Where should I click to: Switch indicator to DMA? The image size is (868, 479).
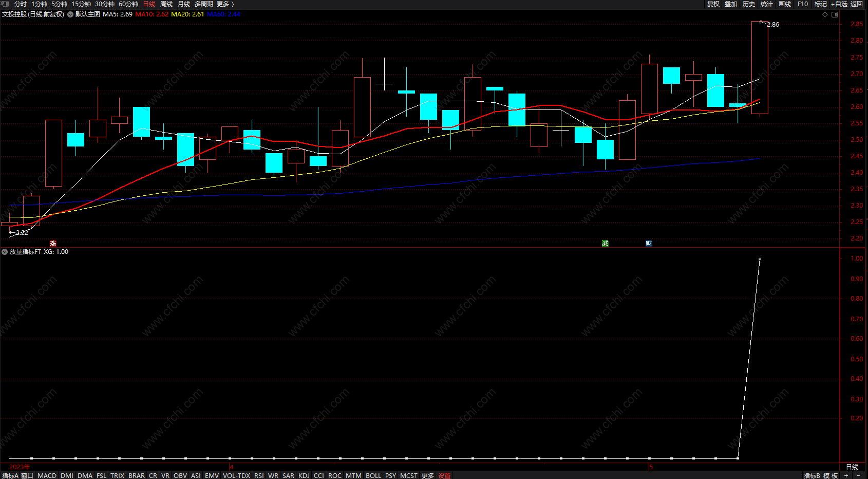[85, 475]
